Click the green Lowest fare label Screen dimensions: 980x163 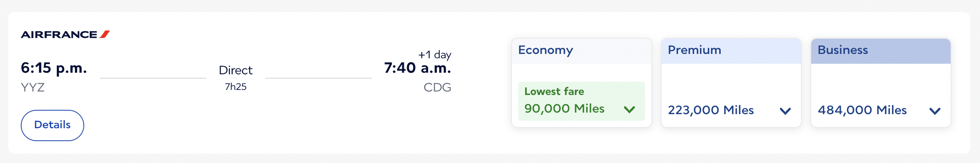(x=554, y=91)
